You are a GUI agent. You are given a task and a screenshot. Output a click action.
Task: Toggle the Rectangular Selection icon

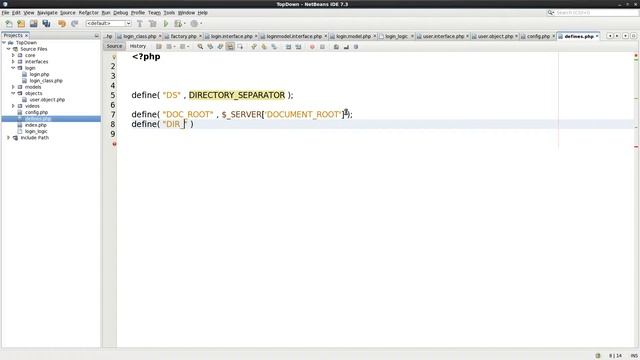tap(240, 47)
